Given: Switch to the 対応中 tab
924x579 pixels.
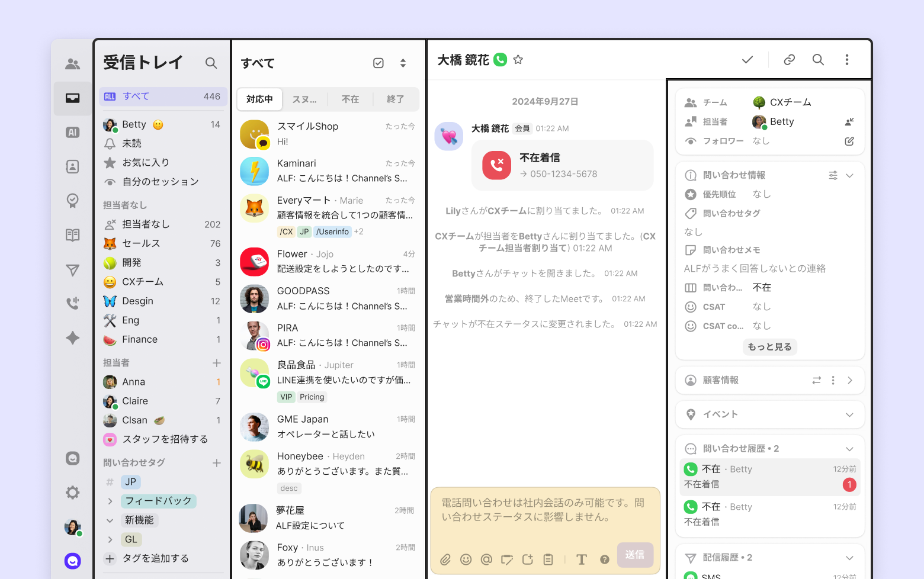Looking at the screenshot, I should point(259,99).
